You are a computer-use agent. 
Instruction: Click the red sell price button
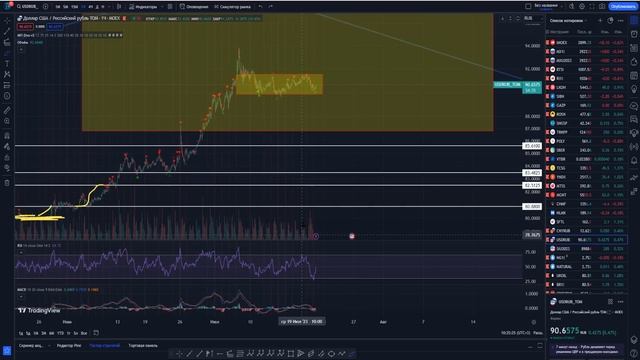pos(25,27)
